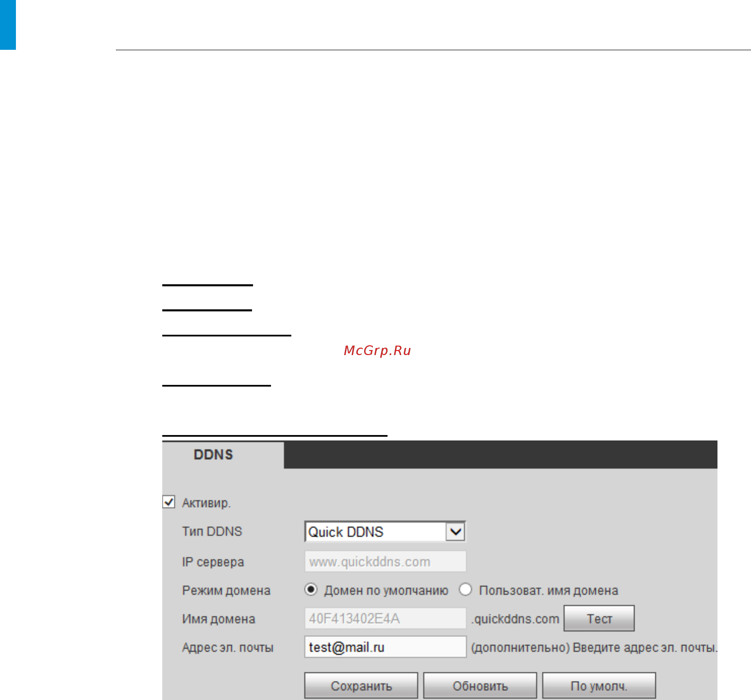Screen dimensions: 751x700
Task: Select Домен по умолчанию radio option
Action: (311, 590)
